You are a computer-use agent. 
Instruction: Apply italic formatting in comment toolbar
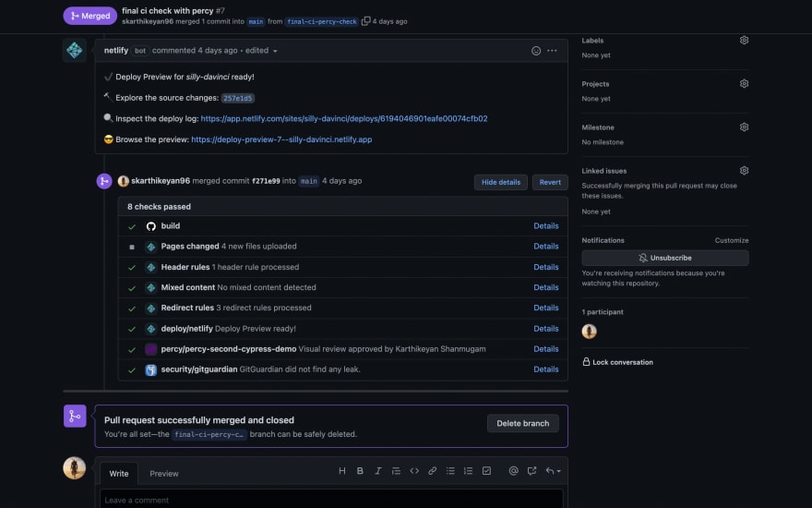point(378,471)
